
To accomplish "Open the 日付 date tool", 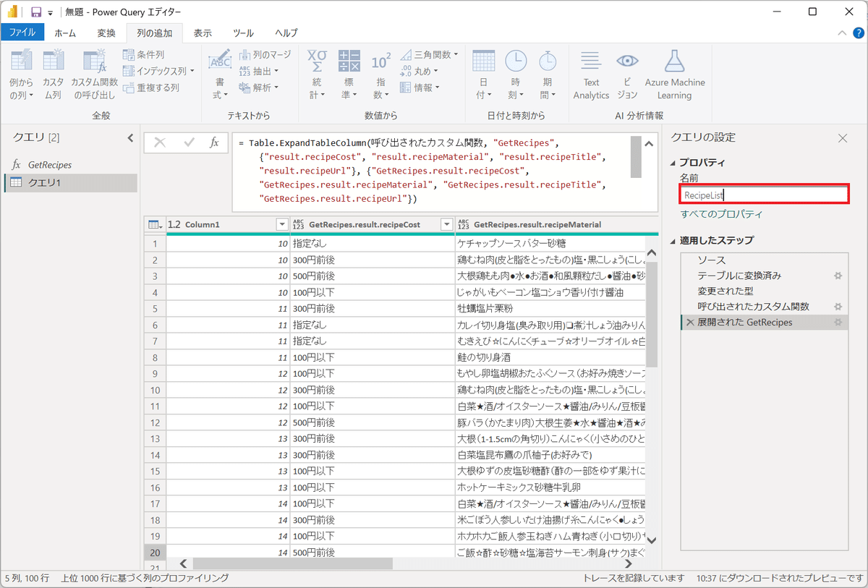I will click(x=483, y=75).
